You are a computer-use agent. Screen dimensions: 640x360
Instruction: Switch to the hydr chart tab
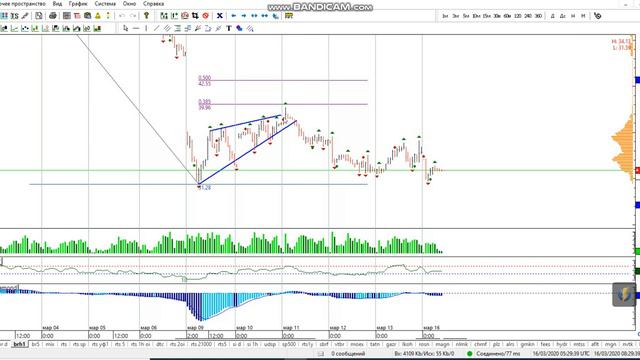point(562,344)
